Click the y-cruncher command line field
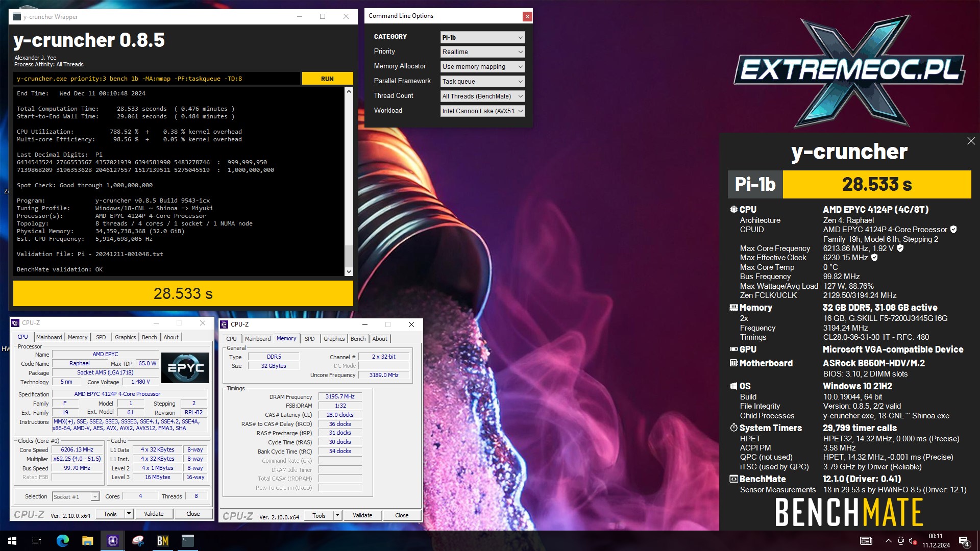 coord(157,79)
